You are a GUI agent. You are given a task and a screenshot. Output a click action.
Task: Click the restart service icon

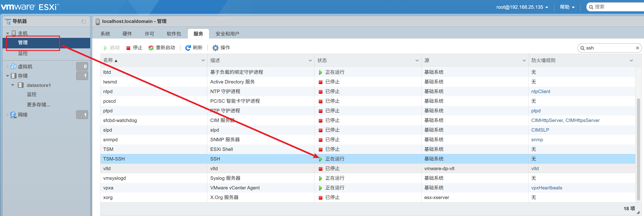point(151,48)
